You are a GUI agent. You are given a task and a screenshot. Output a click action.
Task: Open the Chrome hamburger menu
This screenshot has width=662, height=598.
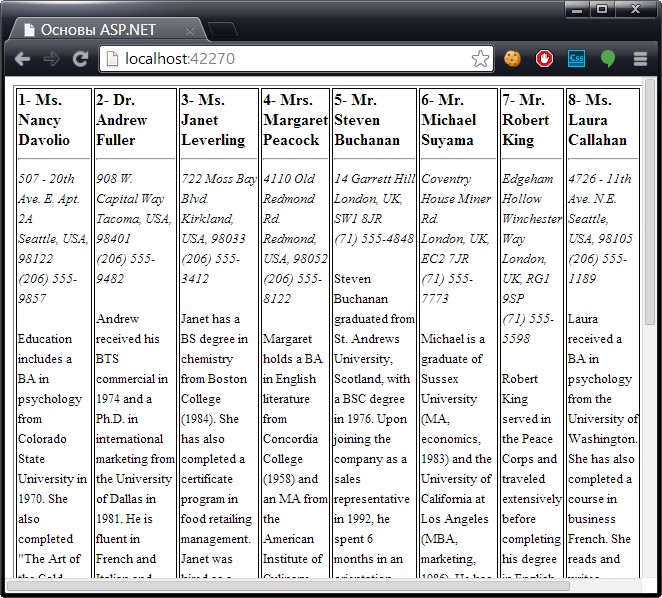click(x=640, y=59)
